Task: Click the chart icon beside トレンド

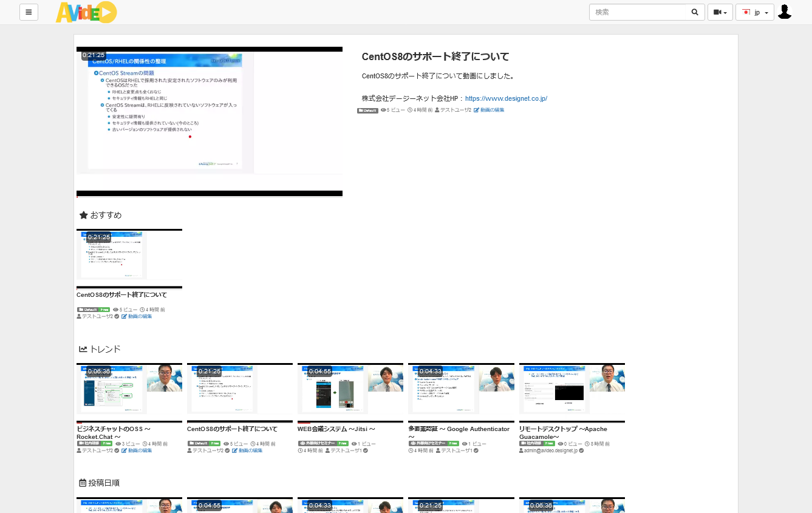Action: click(83, 349)
